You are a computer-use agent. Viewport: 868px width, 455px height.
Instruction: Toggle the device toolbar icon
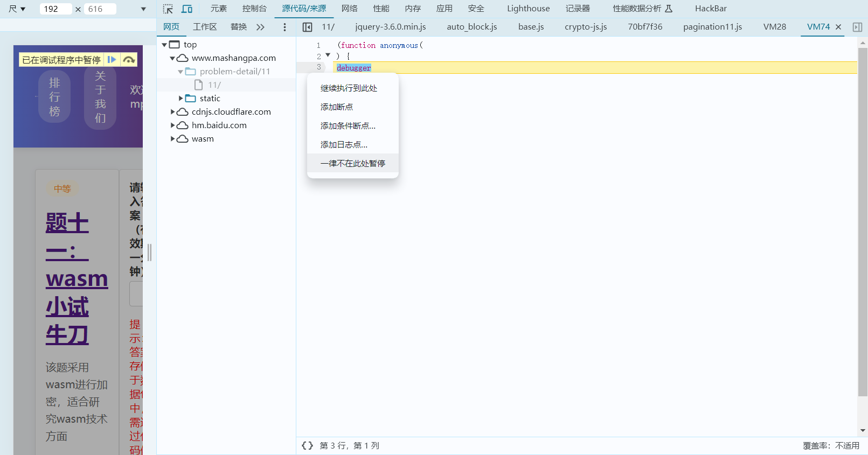(187, 9)
